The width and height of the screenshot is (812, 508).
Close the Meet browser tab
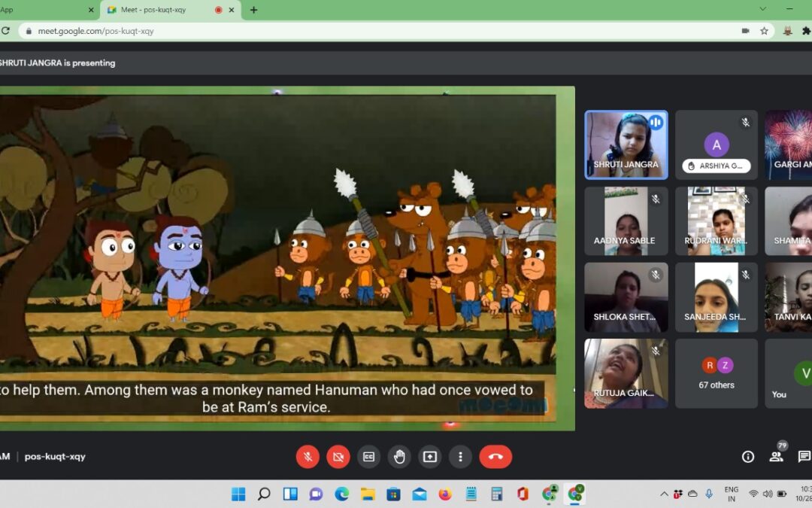point(232,10)
